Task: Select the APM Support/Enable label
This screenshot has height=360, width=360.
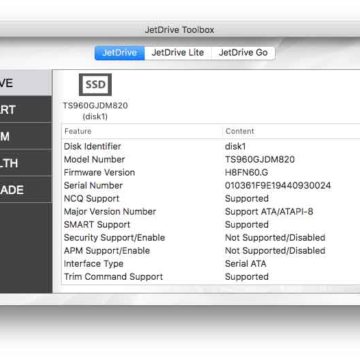Action: coord(107,251)
